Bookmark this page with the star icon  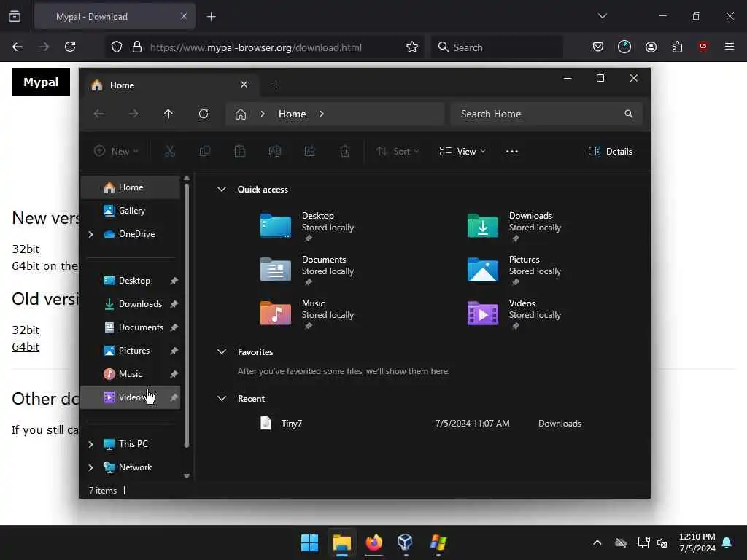[x=412, y=47]
